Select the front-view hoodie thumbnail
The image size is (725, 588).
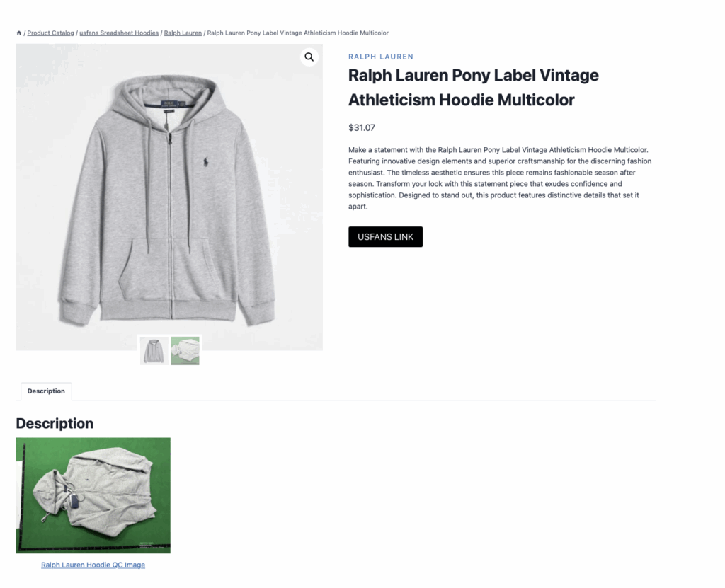[x=154, y=350]
